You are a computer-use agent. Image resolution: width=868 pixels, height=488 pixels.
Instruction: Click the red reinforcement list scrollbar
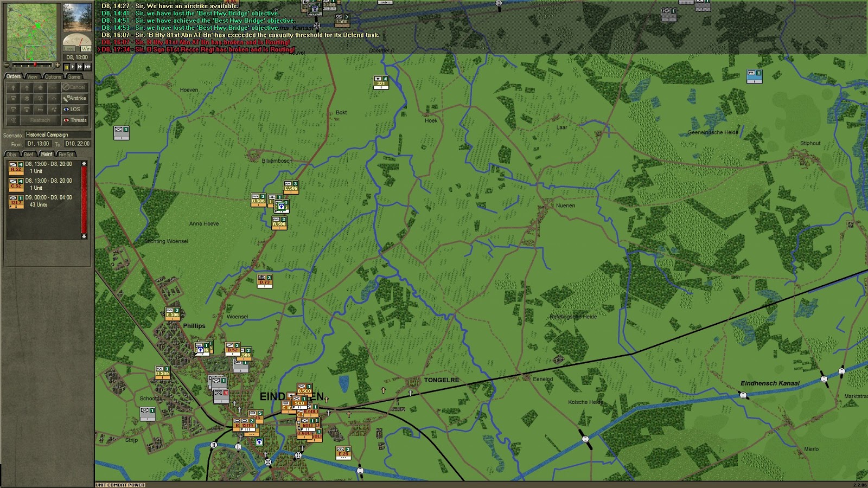click(x=84, y=200)
